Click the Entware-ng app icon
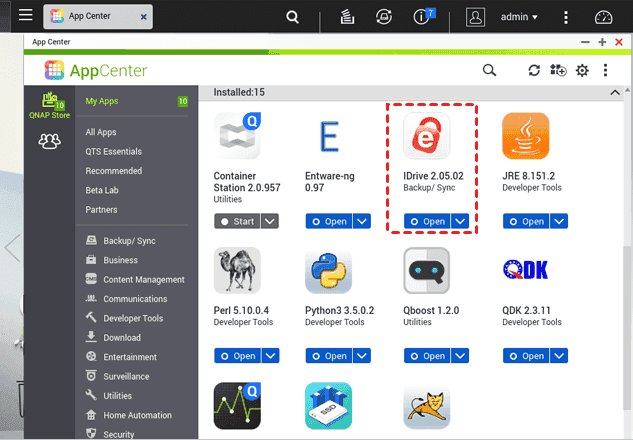The height and width of the screenshot is (440, 633). [329, 136]
